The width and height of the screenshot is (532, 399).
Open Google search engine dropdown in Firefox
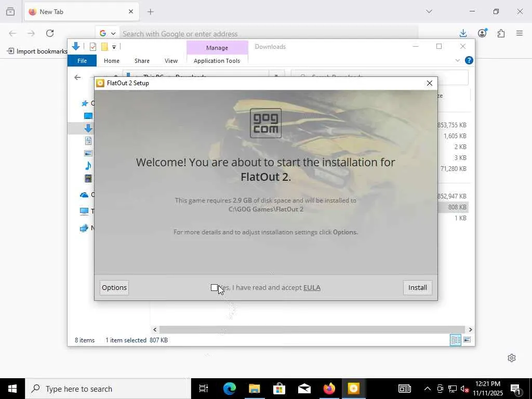point(108,34)
